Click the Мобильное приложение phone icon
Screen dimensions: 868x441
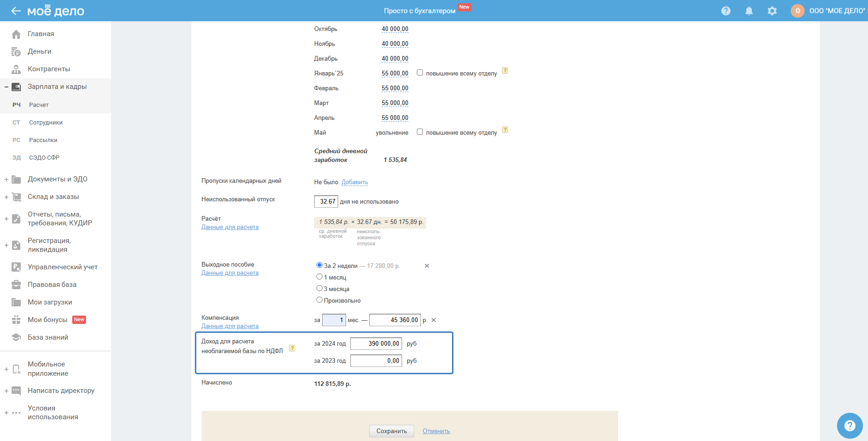(16, 369)
